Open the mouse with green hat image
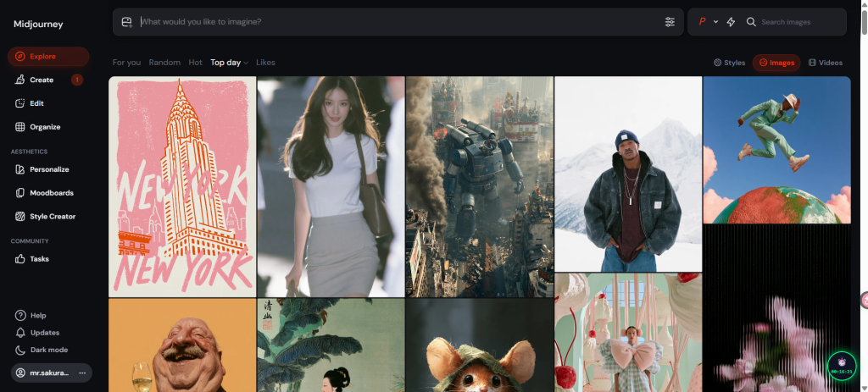Screen dimensions: 868x392 click(480, 345)
